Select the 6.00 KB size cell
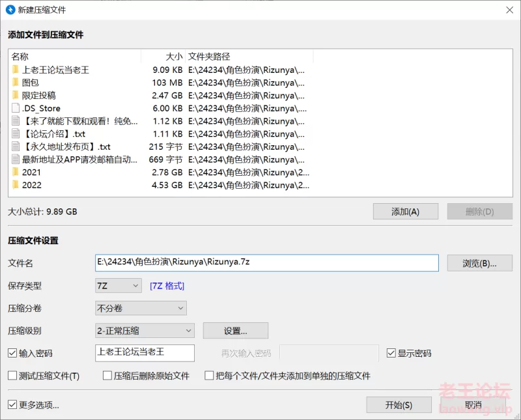Screen dimensions: 521x420 click(x=167, y=108)
